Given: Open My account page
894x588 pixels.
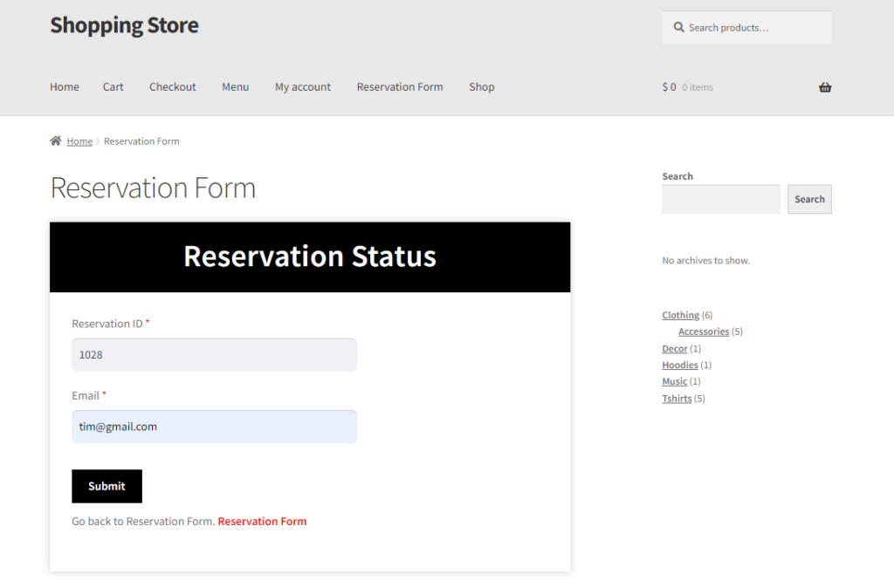Looking at the screenshot, I should tap(303, 87).
